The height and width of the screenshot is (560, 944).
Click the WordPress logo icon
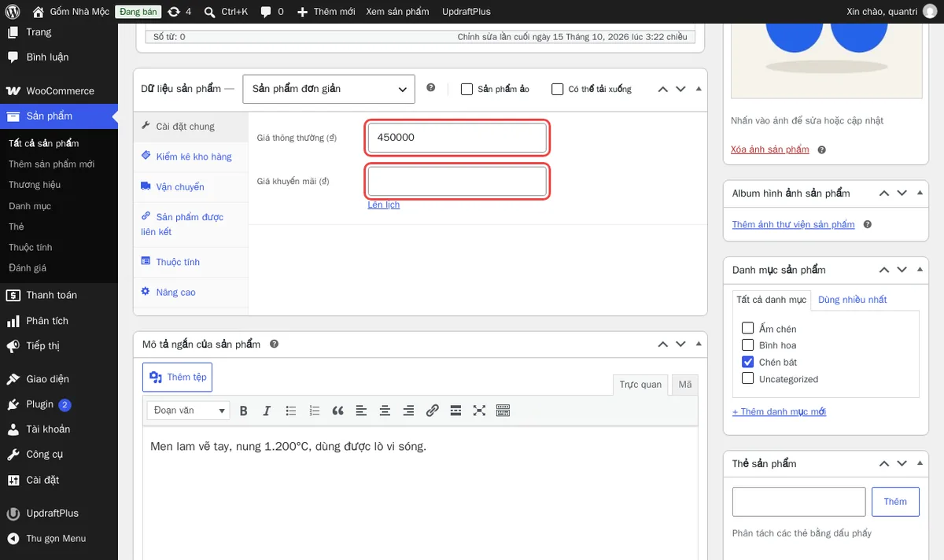pos(13,12)
